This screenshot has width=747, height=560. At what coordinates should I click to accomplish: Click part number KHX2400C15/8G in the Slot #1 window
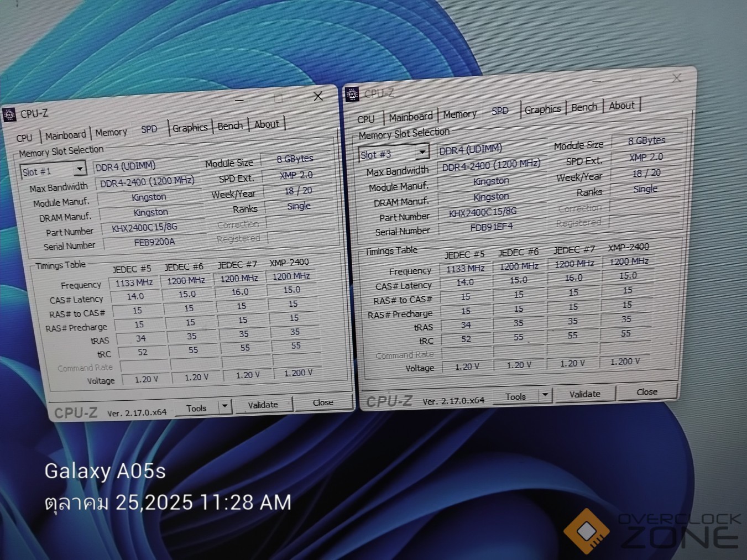[x=145, y=228]
